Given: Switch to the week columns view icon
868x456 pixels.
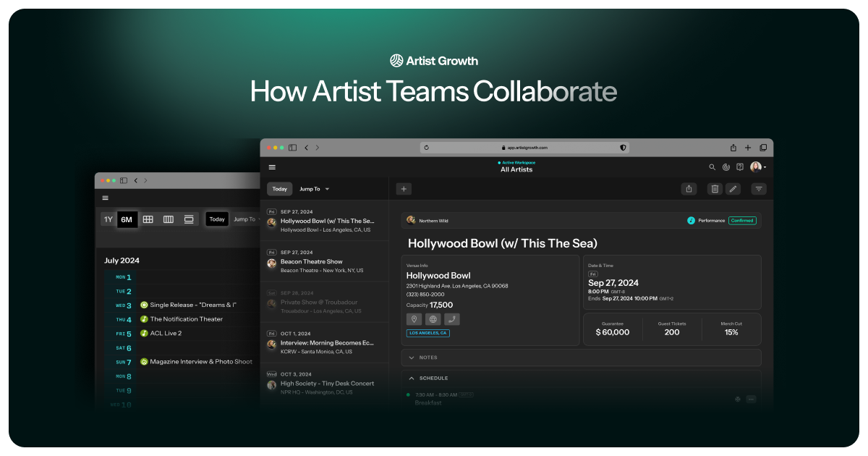Looking at the screenshot, I should [x=169, y=219].
